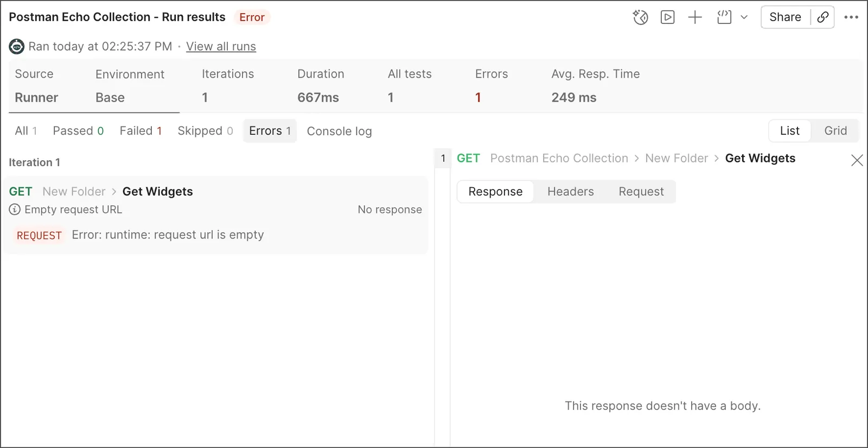
Task: Click the No response label
Action: tap(390, 210)
